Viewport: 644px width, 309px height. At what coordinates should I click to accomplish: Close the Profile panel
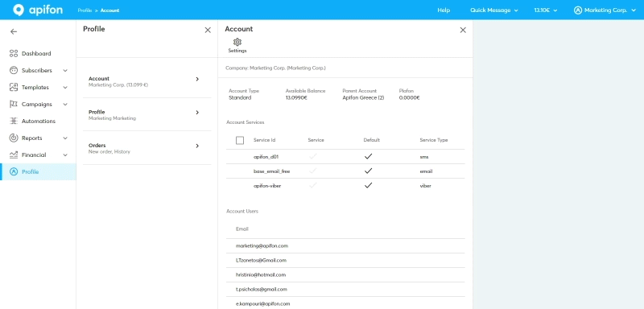pos(208,30)
